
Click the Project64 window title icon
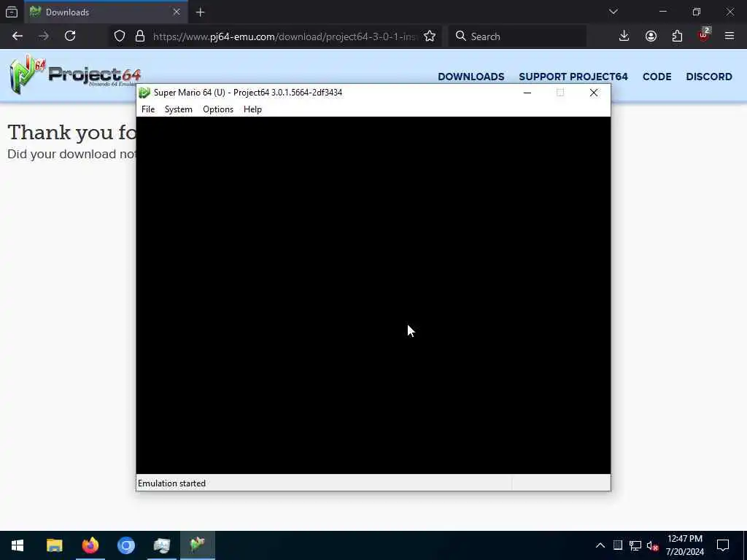pyautogui.click(x=144, y=93)
